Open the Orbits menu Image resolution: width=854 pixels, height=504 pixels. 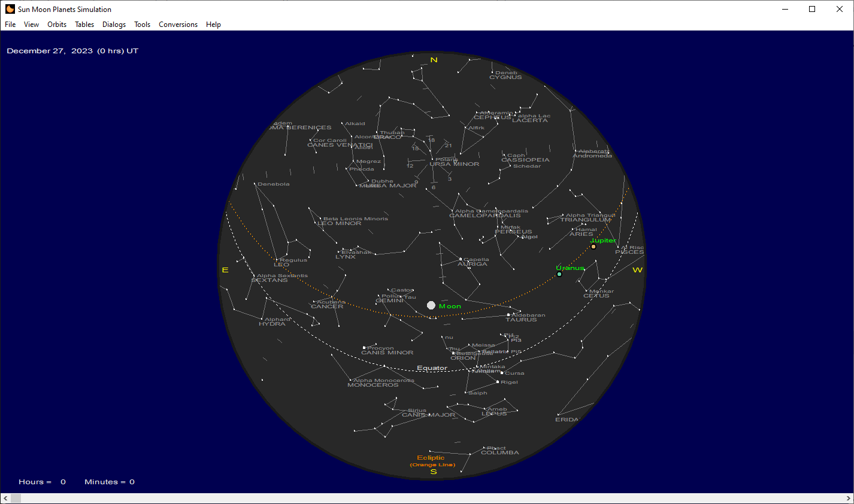pyautogui.click(x=57, y=25)
